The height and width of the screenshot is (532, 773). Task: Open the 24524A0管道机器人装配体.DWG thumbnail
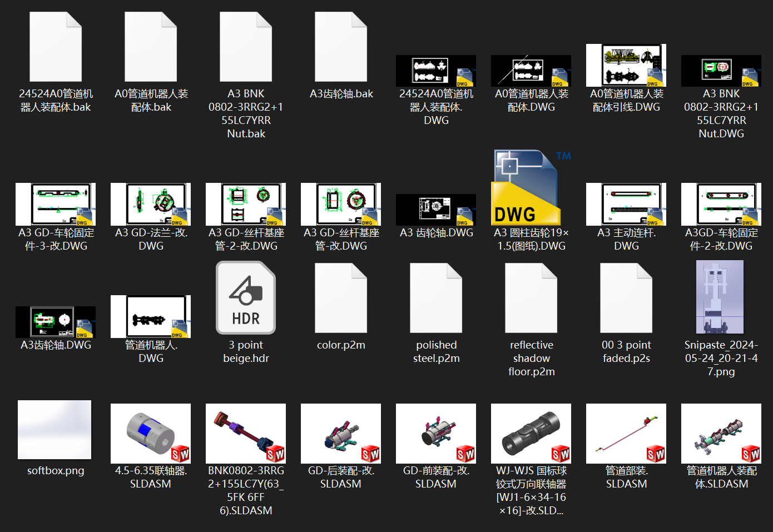click(436, 71)
